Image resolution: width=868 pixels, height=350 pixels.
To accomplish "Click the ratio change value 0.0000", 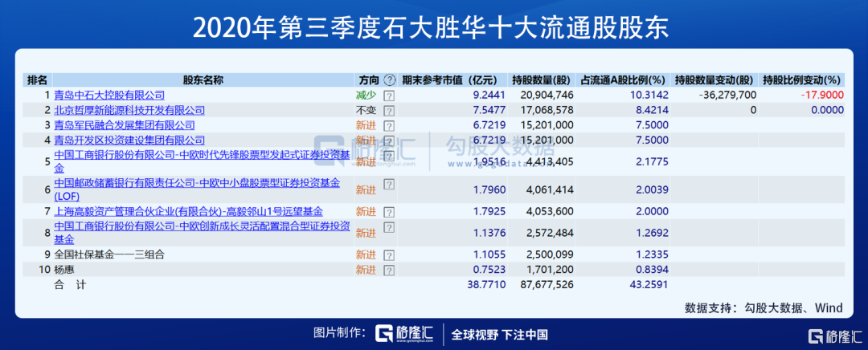I will click(x=828, y=110).
